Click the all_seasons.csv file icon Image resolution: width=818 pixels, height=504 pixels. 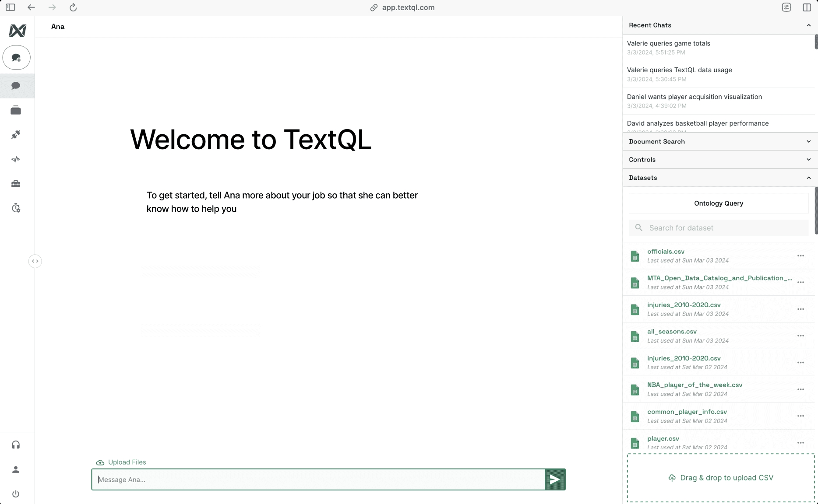pyautogui.click(x=635, y=336)
